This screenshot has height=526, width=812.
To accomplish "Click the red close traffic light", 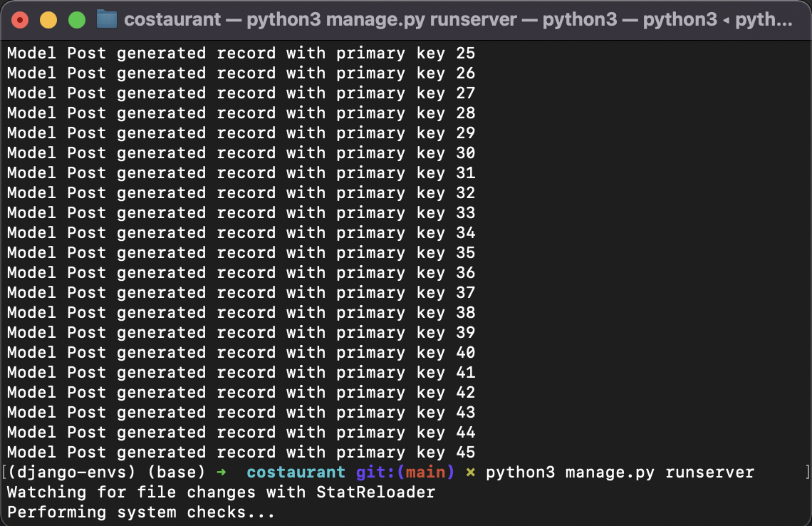I will click(19, 19).
